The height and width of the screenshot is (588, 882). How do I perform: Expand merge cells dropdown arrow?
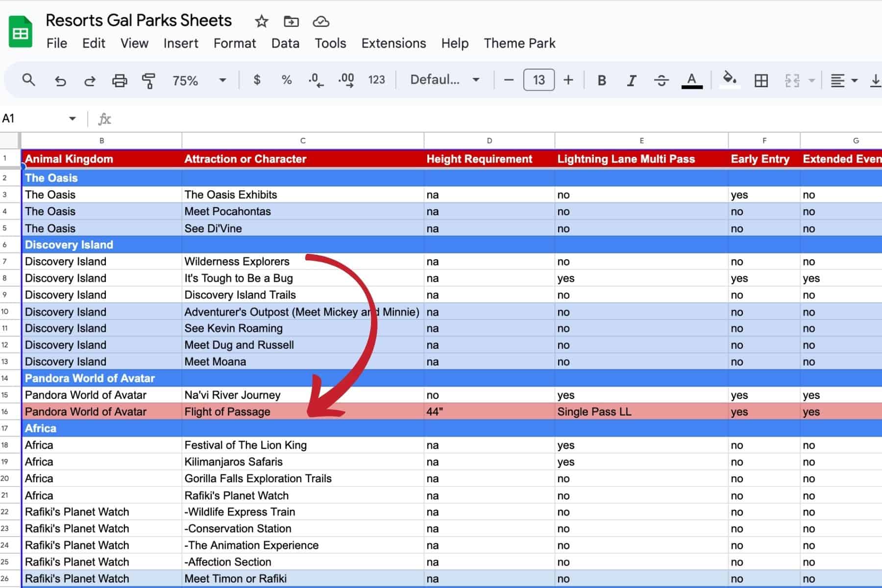tap(812, 80)
